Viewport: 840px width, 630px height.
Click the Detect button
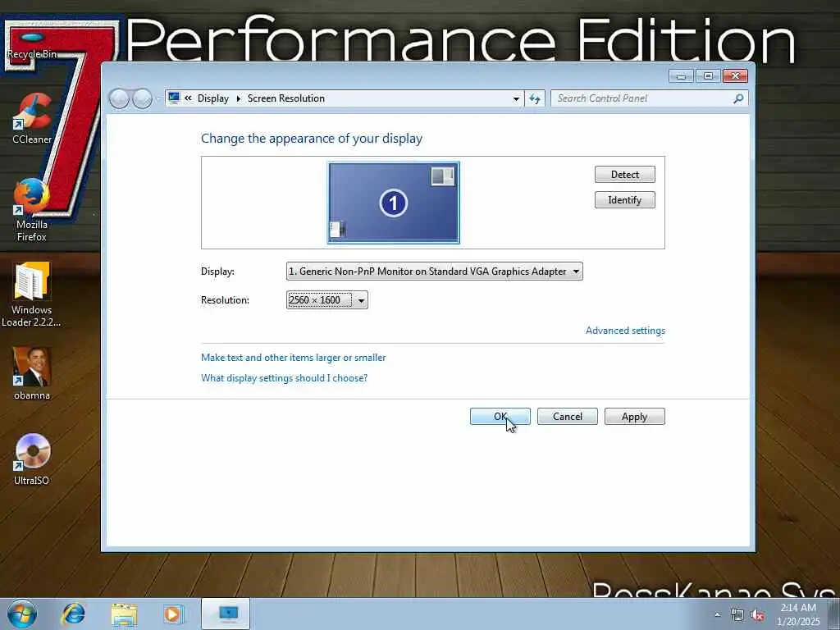(x=624, y=175)
